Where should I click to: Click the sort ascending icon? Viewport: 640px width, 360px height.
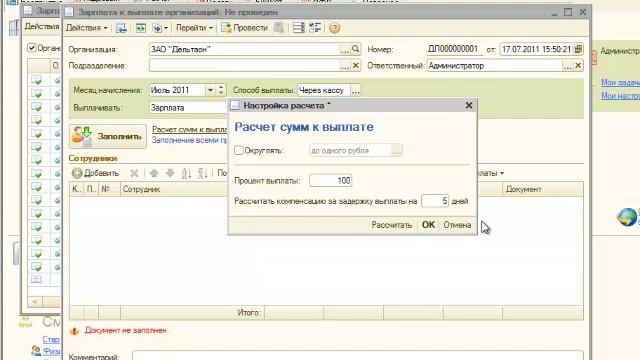click(x=186, y=173)
